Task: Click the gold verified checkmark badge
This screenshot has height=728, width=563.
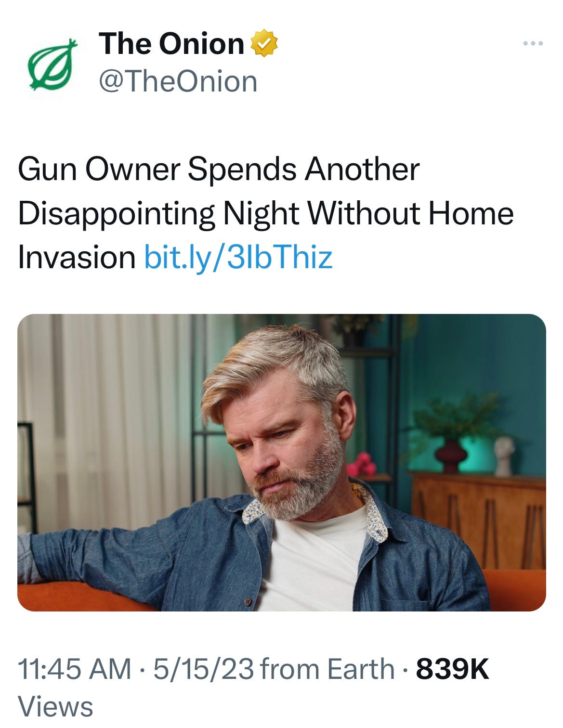Action: click(265, 44)
